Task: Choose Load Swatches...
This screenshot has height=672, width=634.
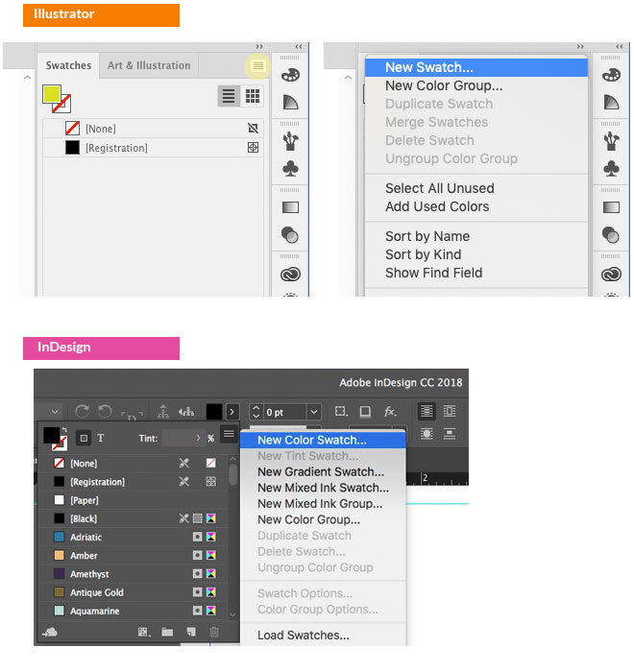Action: click(323, 636)
